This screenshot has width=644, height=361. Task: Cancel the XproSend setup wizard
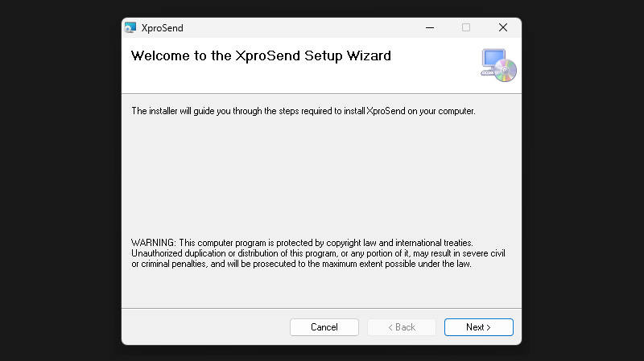click(324, 327)
